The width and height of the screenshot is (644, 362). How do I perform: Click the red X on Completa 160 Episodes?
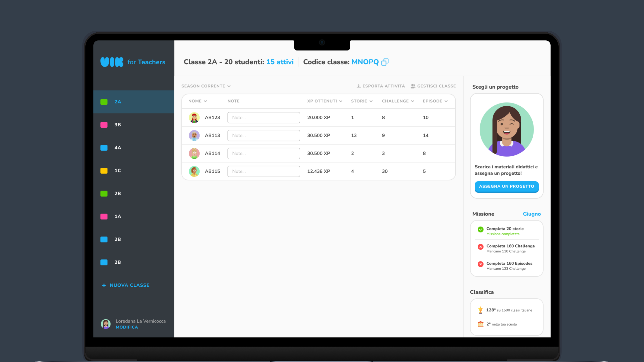[481, 264]
